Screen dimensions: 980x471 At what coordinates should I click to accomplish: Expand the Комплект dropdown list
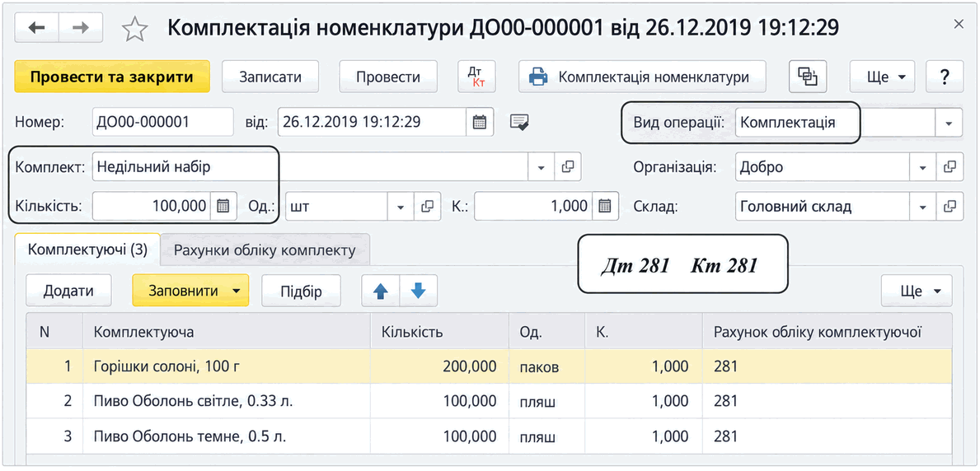542,167
